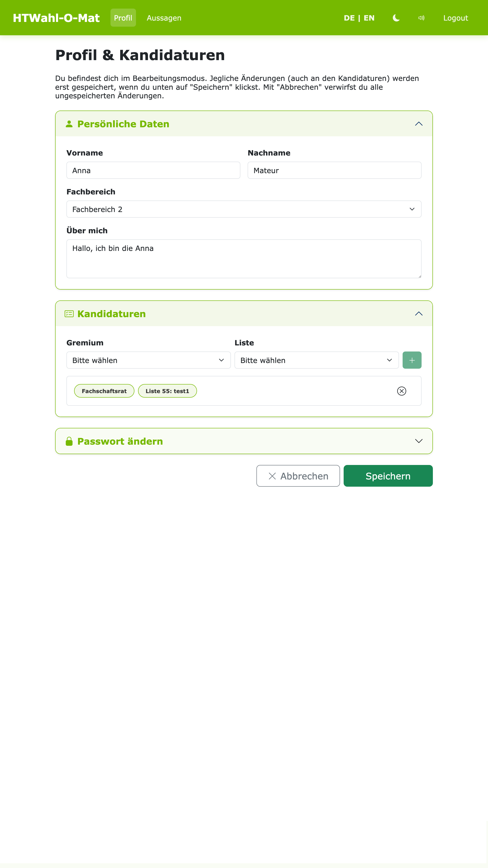The width and height of the screenshot is (488, 868).
Task: Add a new candidacy with the plus button
Action: point(412,360)
